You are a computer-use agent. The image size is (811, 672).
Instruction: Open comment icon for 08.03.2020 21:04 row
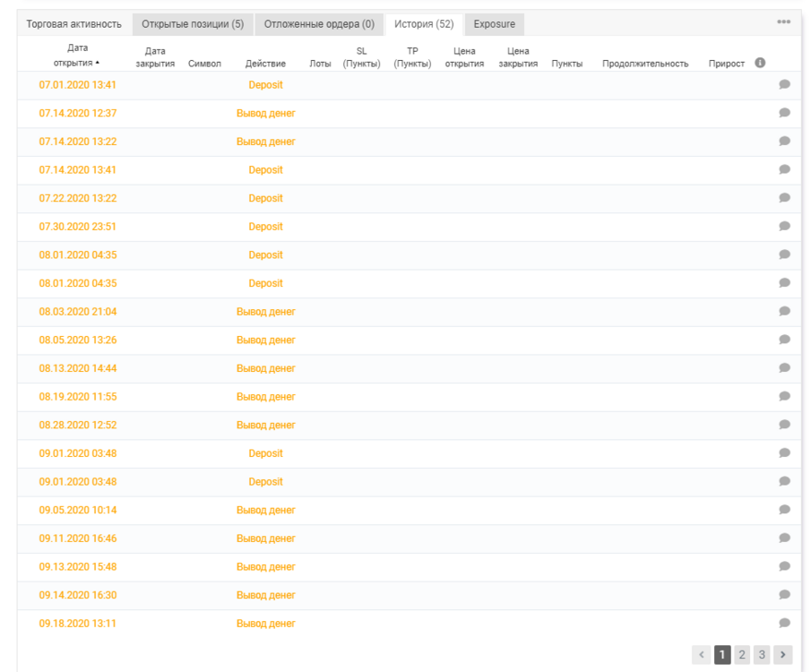point(784,311)
